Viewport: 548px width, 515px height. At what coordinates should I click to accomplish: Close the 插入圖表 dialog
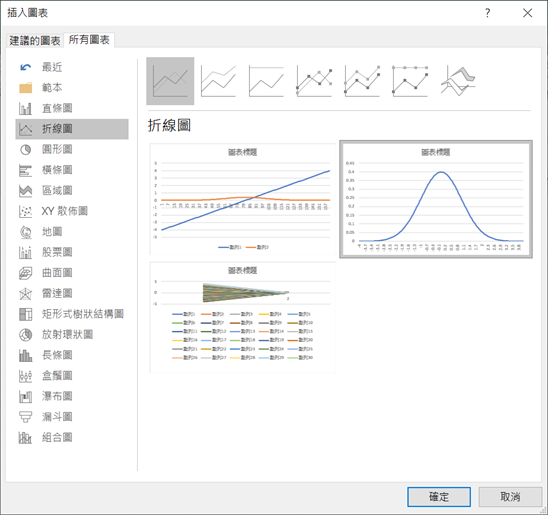coord(527,13)
